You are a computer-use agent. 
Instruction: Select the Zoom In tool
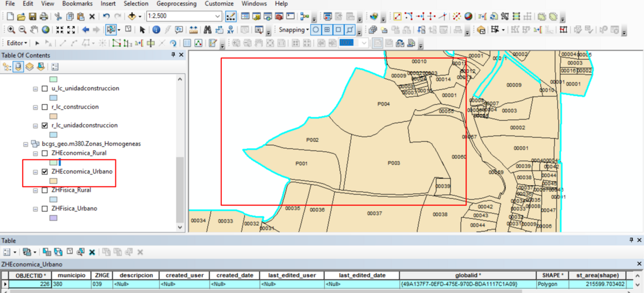[12, 29]
